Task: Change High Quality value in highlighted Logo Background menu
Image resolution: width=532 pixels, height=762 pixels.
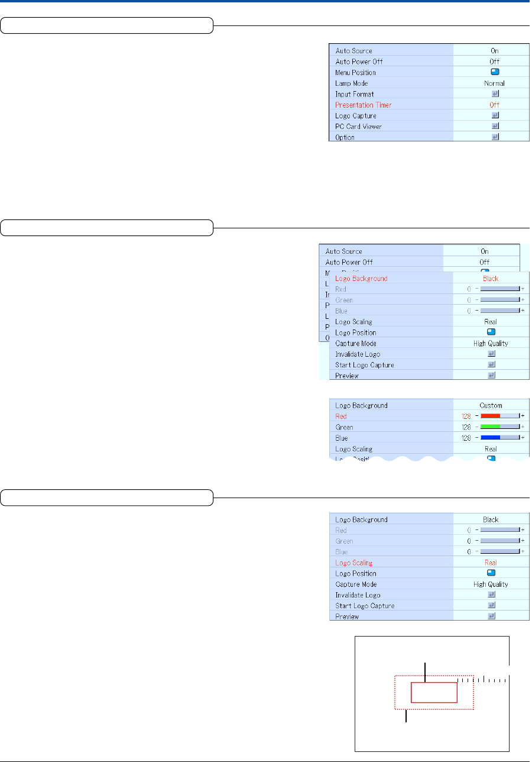Action: click(x=491, y=343)
